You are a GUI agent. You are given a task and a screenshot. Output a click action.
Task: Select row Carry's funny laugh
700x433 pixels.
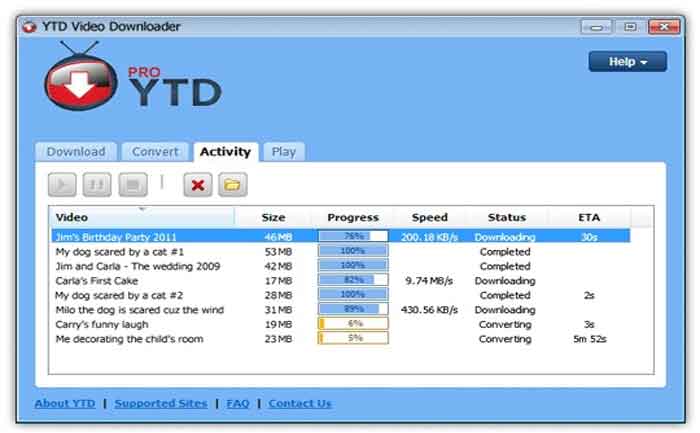(341, 324)
